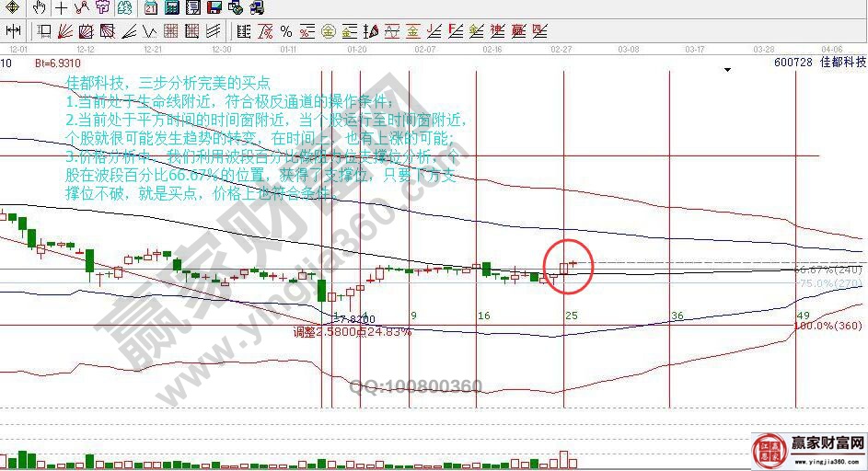Select the red grid square tool
This screenshot has width=868, height=471.
coord(170,30)
